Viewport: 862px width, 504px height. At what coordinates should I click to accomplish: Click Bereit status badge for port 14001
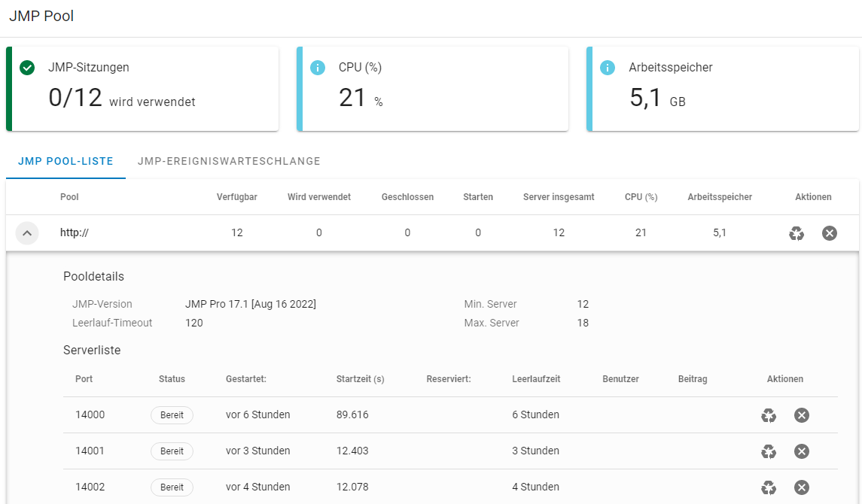(172, 451)
